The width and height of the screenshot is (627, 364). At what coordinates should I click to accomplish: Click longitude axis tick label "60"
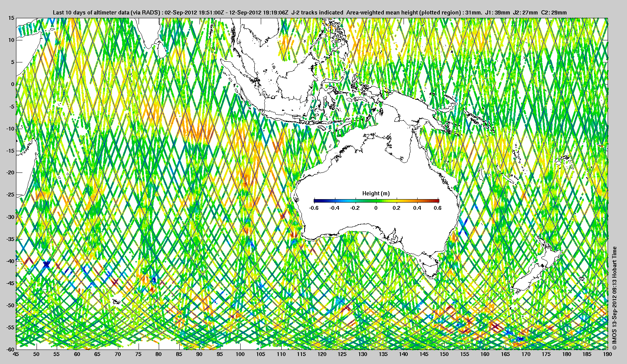click(77, 354)
